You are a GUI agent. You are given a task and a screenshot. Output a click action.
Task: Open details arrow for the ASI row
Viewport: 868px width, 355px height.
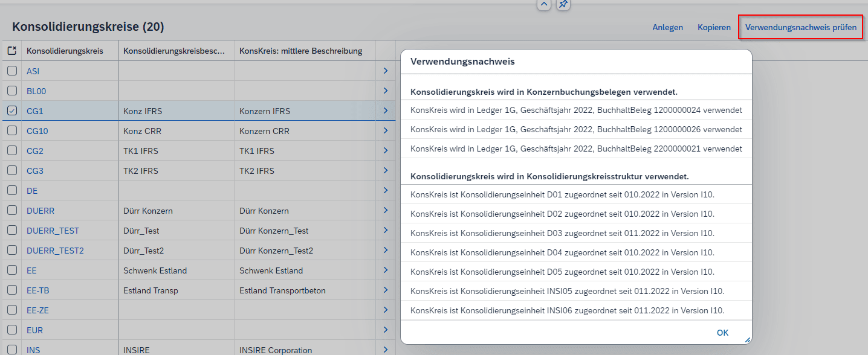[386, 71]
